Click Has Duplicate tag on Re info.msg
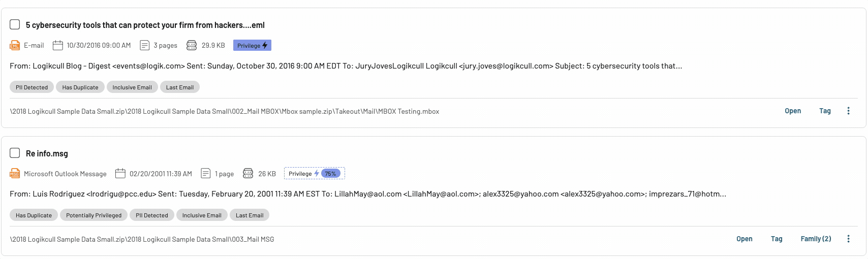The image size is (868, 259). (x=34, y=215)
